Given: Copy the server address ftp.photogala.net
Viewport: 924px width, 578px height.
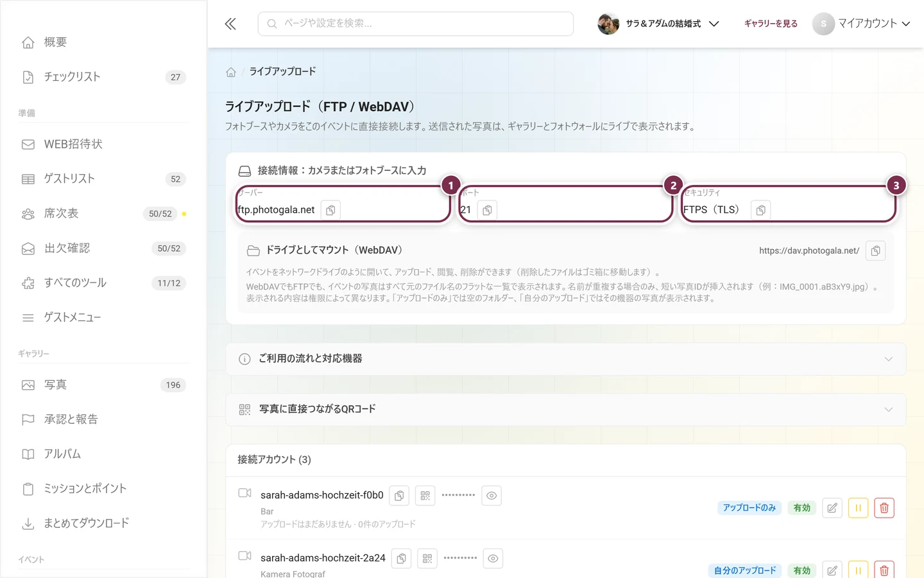Looking at the screenshot, I should pos(330,210).
